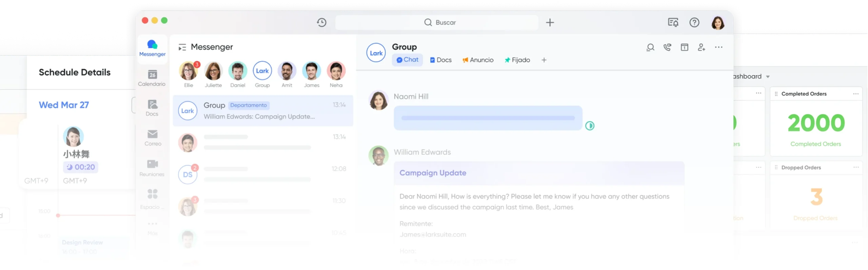868x270 pixels.
Task: Open group chat more options menu
Action: point(718,47)
